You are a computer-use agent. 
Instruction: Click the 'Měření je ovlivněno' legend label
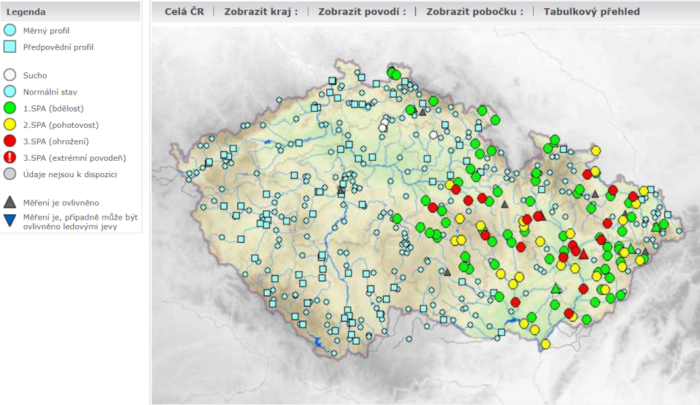pyautogui.click(x=61, y=203)
